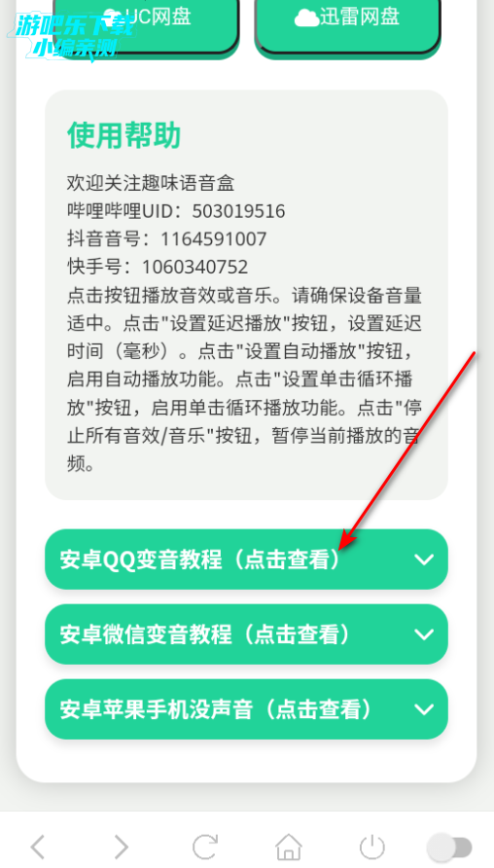This screenshot has height=868, width=494.
Task: Toggle the switch in the bottom bar
Action: 449,848
